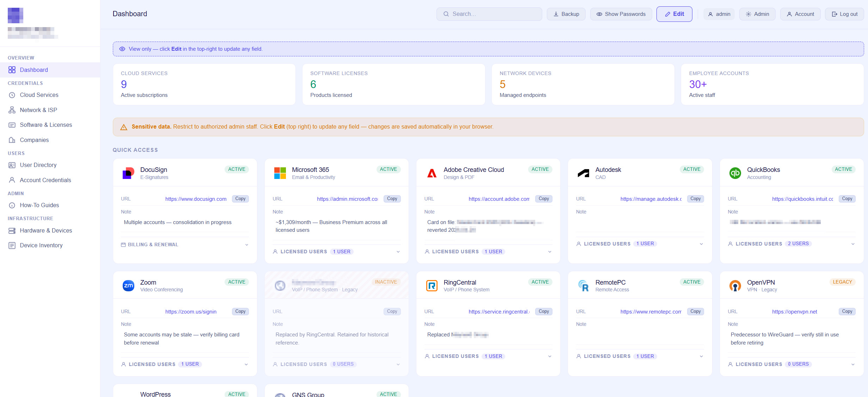The height and width of the screenshot is (397, 868).
Task: Open the admin.microsoft.com link
Action: (347, 199)
